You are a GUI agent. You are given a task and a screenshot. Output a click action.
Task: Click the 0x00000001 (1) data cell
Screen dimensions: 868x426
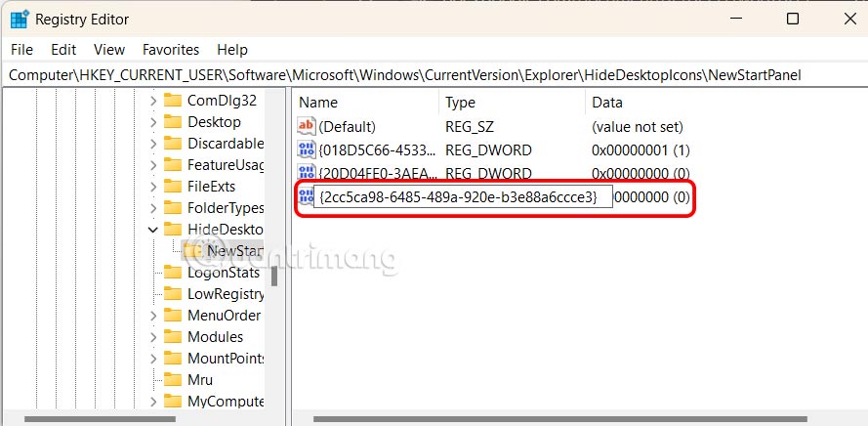(641, 150)
